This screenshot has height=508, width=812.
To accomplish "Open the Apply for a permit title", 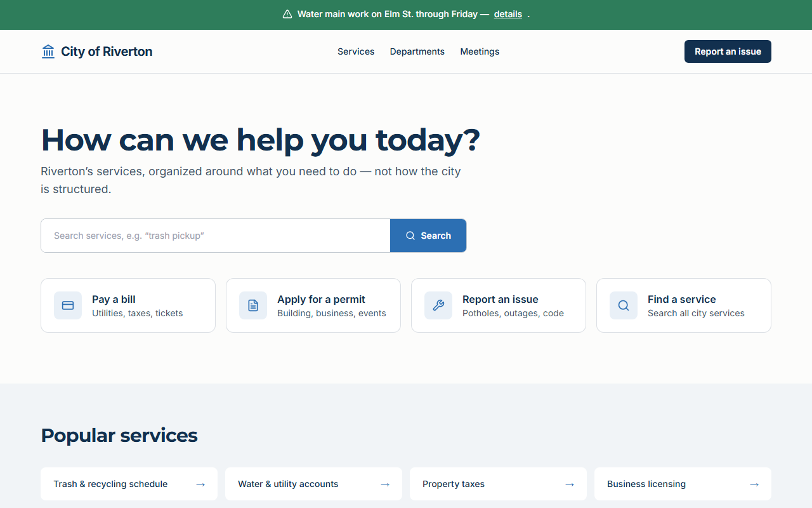I will [x=321, y=299].
